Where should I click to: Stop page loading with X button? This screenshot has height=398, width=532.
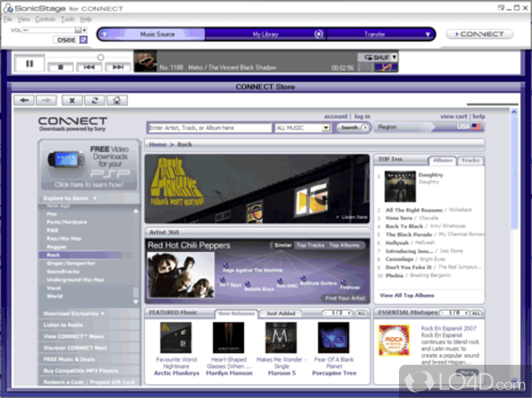72,100
